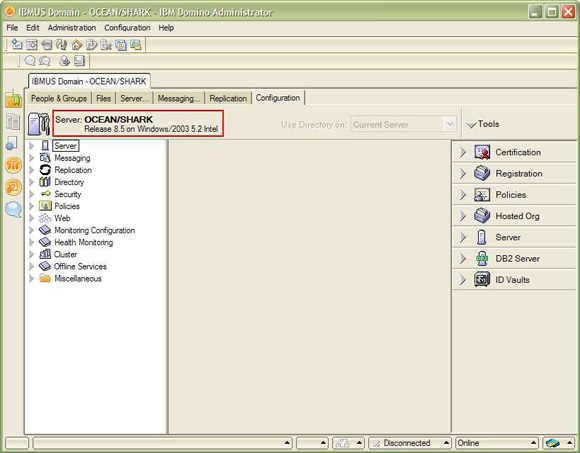Image resolution: width=580 pixels, height=453 pixels.
Task: Click the server tower icon beside OCEAN/SHARK
Action: click(x=38, y=124)
